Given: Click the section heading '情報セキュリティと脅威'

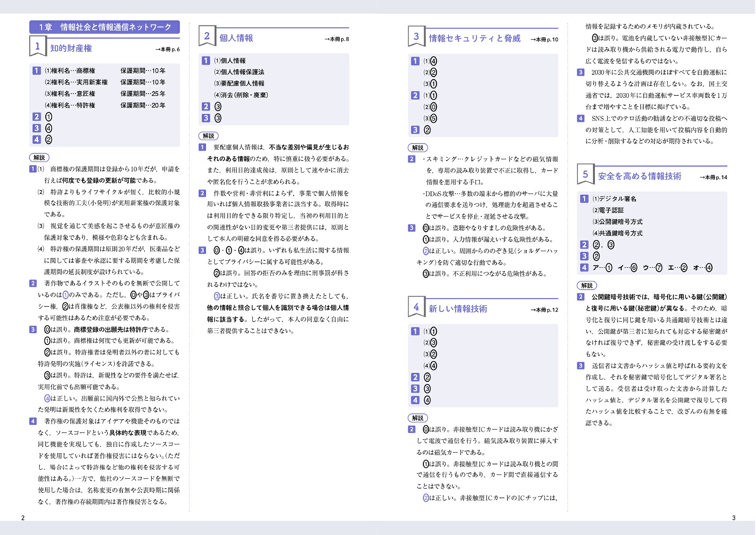Looking at the screenshot, I should pos(474,38).
